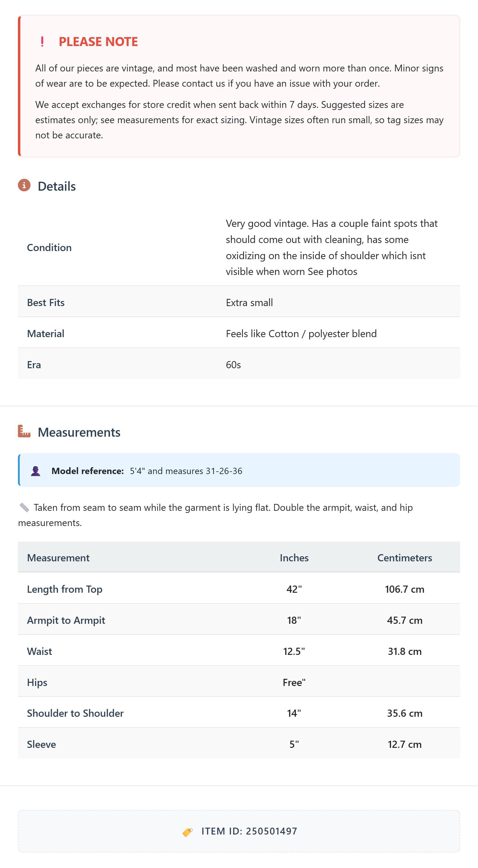Click the Centimeters column header
Viewport: 478px width, 868px height.
[405, 557]
